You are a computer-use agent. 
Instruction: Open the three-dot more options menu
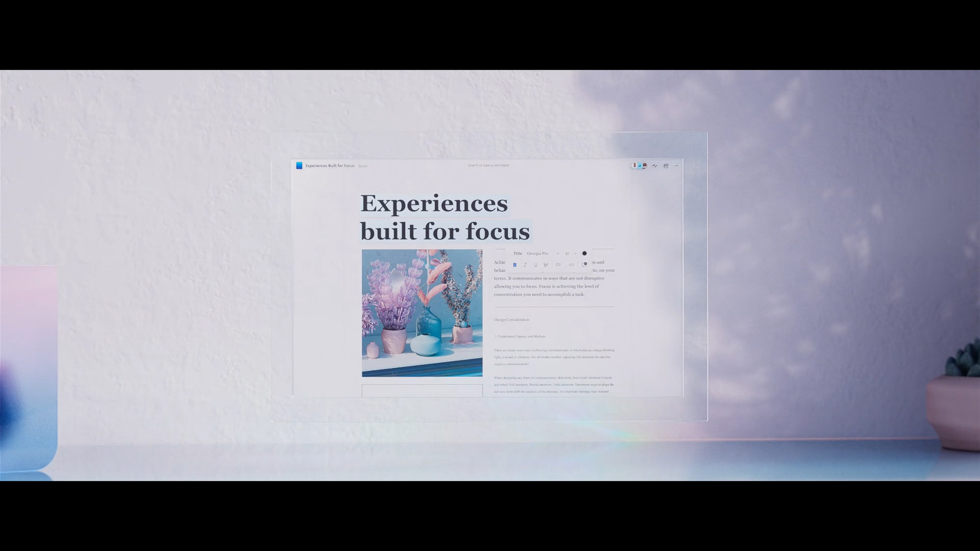[677, 166]
